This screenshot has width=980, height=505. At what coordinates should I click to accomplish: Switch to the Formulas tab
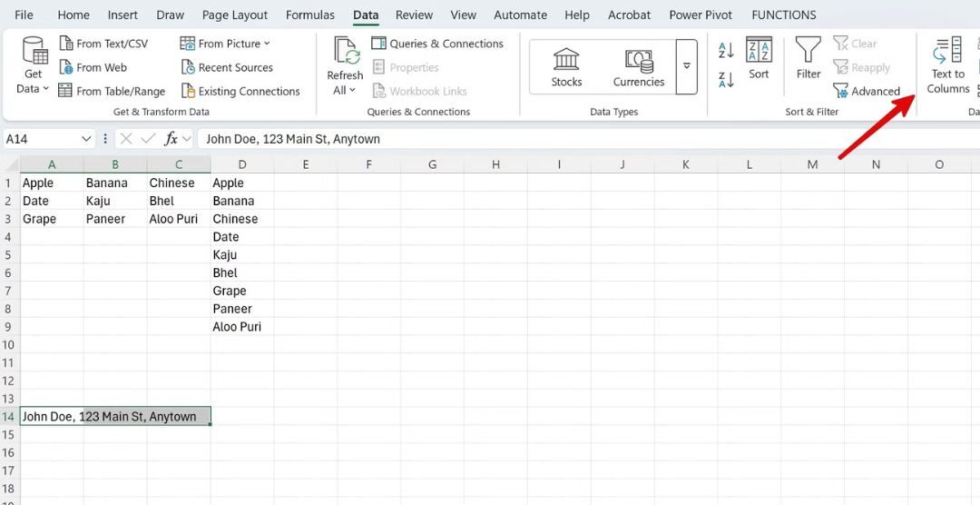[310, 15]
